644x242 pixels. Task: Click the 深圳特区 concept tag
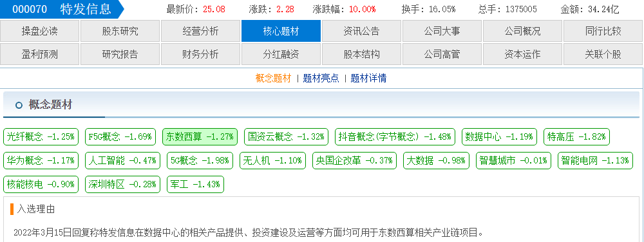(x=123, y=184)
